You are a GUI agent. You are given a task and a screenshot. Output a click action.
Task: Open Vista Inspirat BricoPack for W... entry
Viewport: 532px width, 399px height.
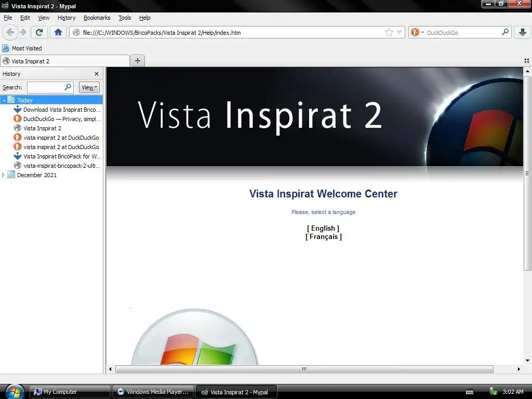coord(57,156)
